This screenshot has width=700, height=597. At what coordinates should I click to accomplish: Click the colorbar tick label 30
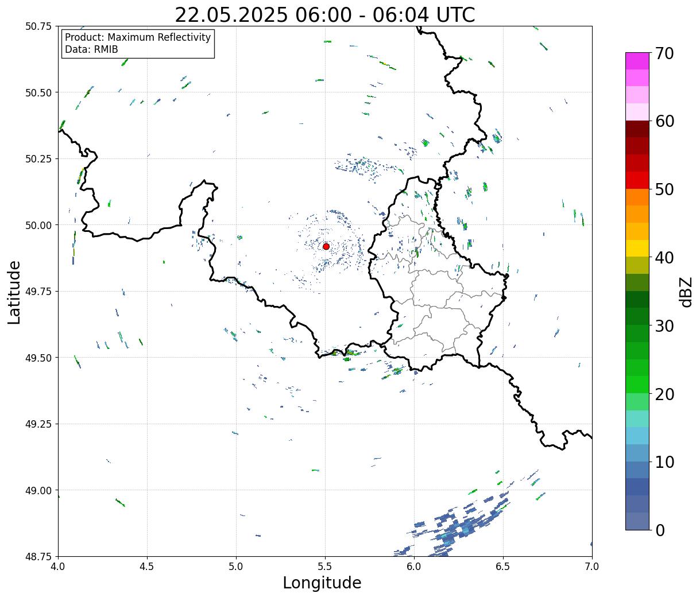tap(664, 325)
